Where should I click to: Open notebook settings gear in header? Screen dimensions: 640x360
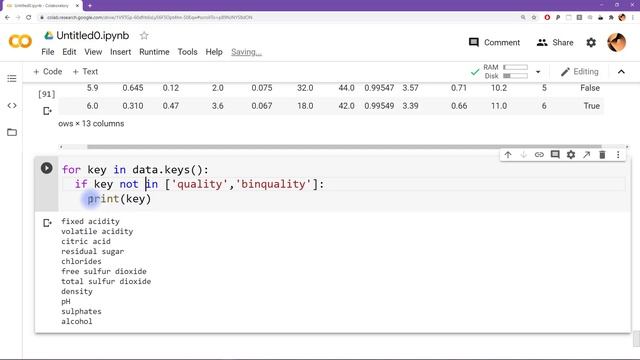pos(591,42)
